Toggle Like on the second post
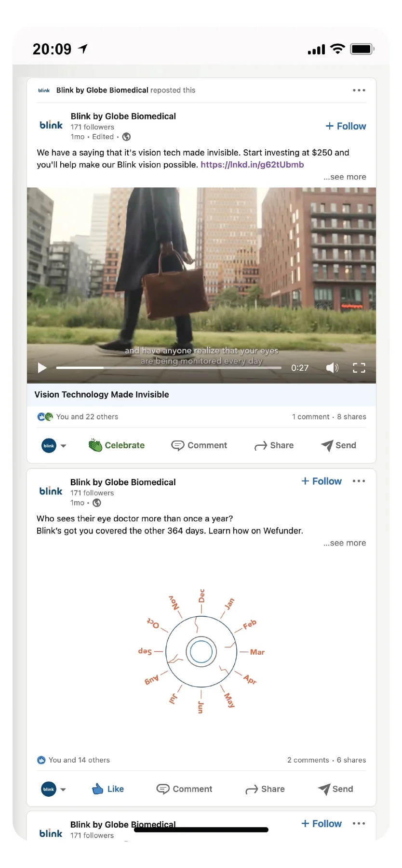 [x=108, y=789]
